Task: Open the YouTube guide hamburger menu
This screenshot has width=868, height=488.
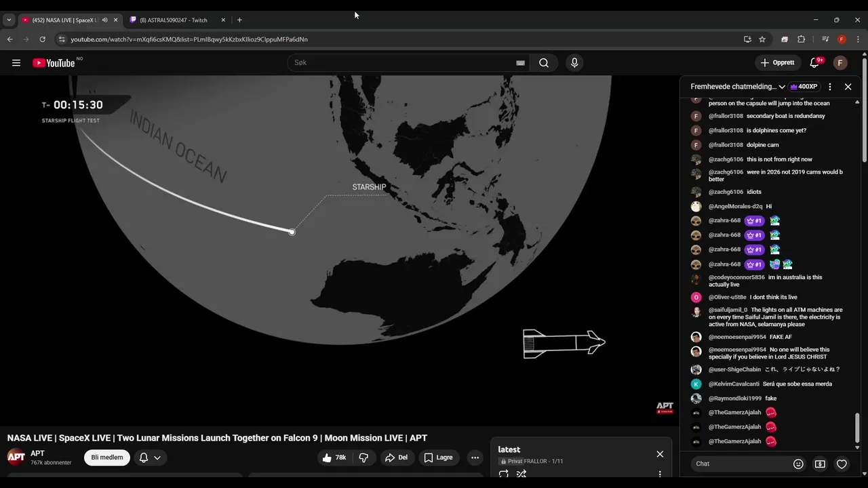Action: (16, 63)
